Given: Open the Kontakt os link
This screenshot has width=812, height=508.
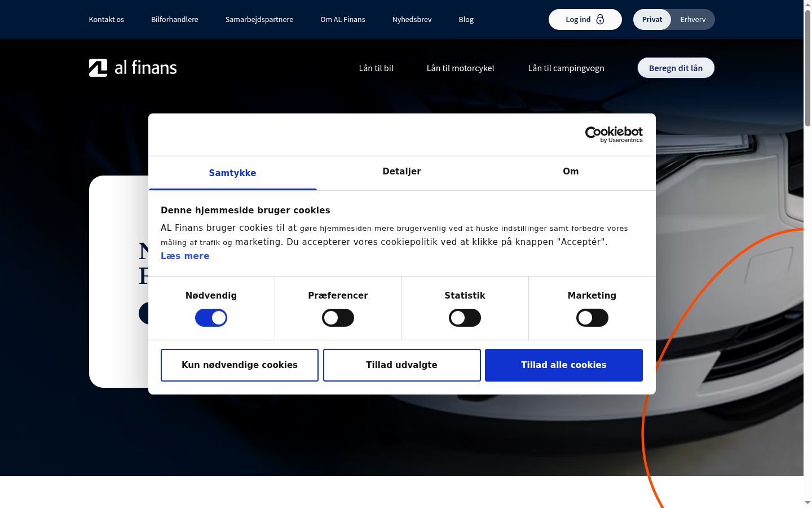Looking at the screenshot, I should click(107, 19).
